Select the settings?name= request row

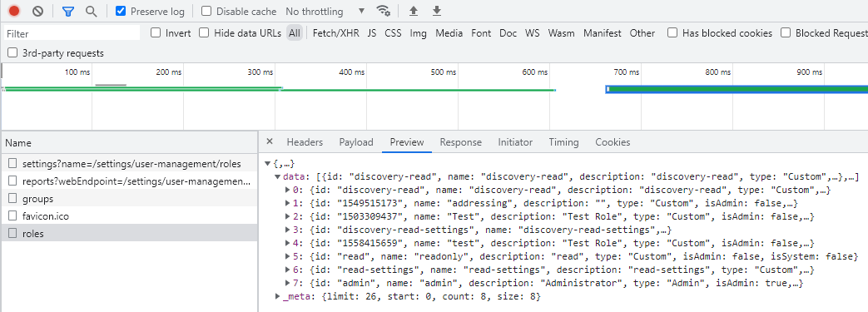pos(129,164)
